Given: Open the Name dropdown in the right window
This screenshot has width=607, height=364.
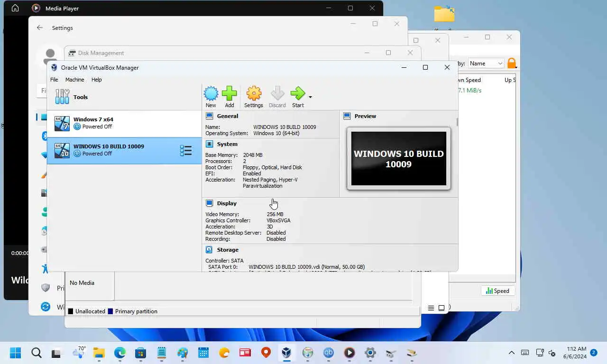Looking at the screenshot, I should coord(486,64).
